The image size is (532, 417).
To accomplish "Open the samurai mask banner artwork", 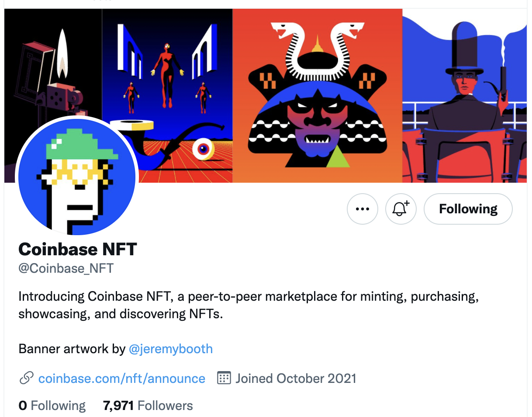I will (317, 95).
